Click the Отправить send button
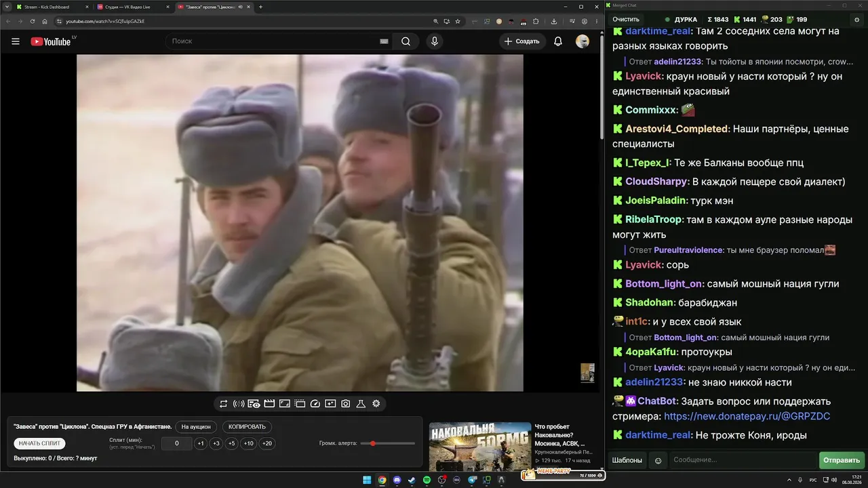 [x=842, y=460]
